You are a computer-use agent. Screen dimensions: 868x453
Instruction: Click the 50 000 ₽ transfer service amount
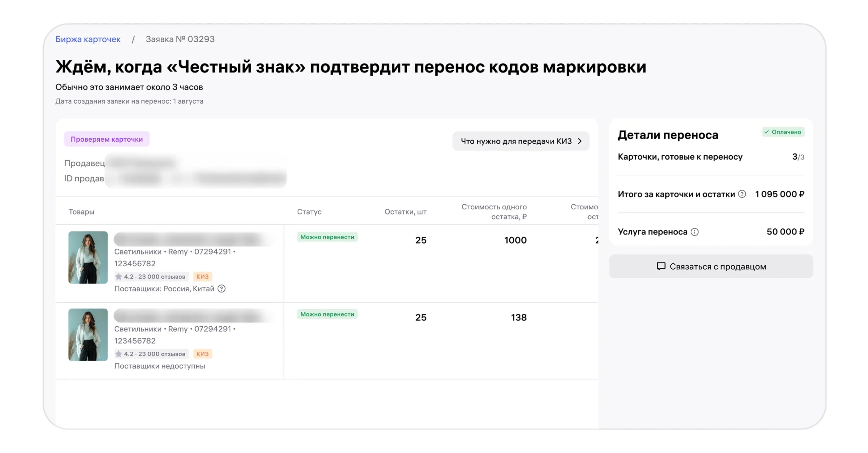pos(785,231)
